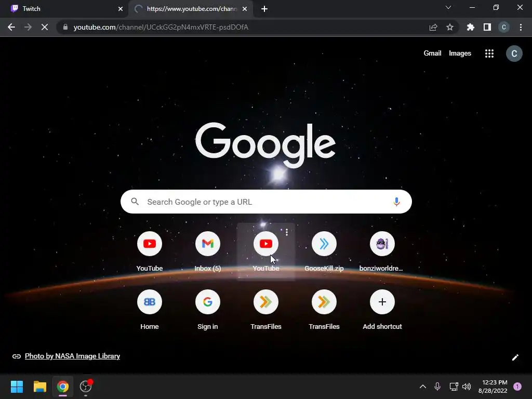Viewport: 532px width, 399px height.
Task: Open the first TransFiles shortcut
Action: (266, 310)
